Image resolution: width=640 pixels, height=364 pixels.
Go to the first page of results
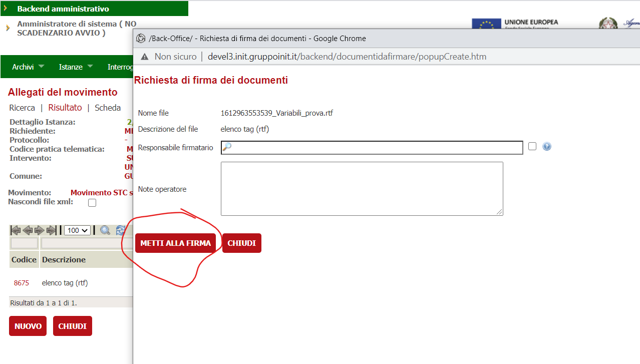15,230
